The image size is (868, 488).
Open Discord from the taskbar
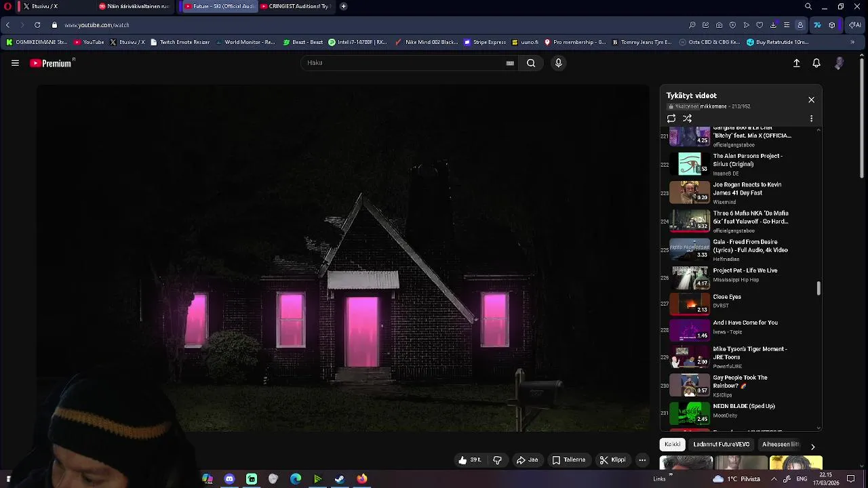pyautogui.click(x=229, y=479)
